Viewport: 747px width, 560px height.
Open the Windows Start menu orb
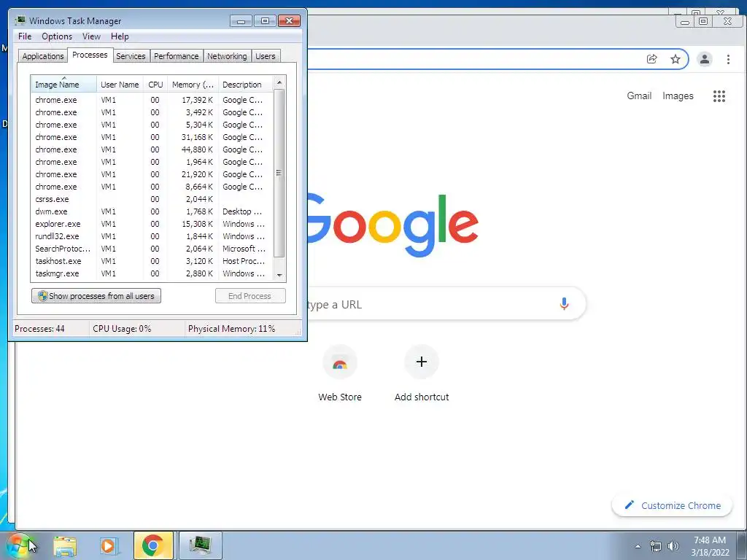18,545
